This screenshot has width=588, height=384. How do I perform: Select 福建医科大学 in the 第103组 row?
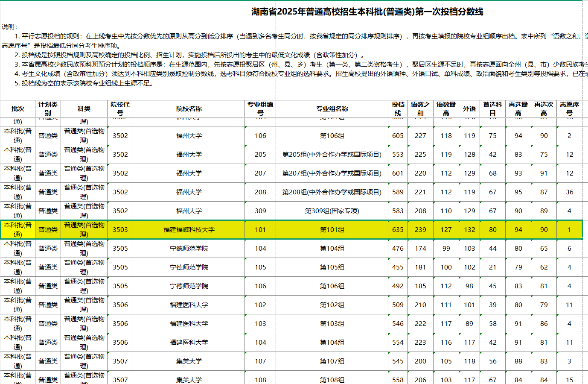pyautogui.click(x=189, y=324)
